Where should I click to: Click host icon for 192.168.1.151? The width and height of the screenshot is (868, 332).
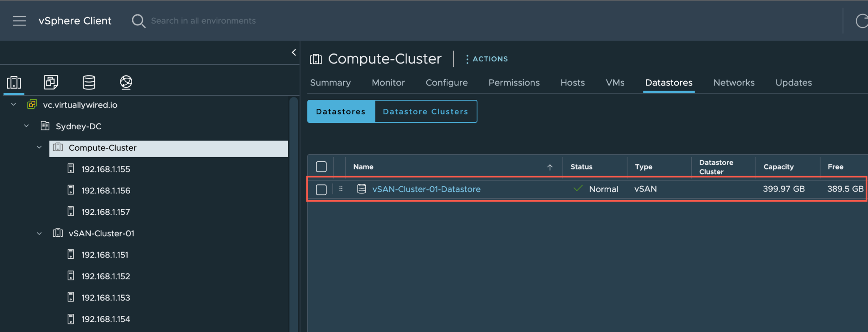click(71, 254)
